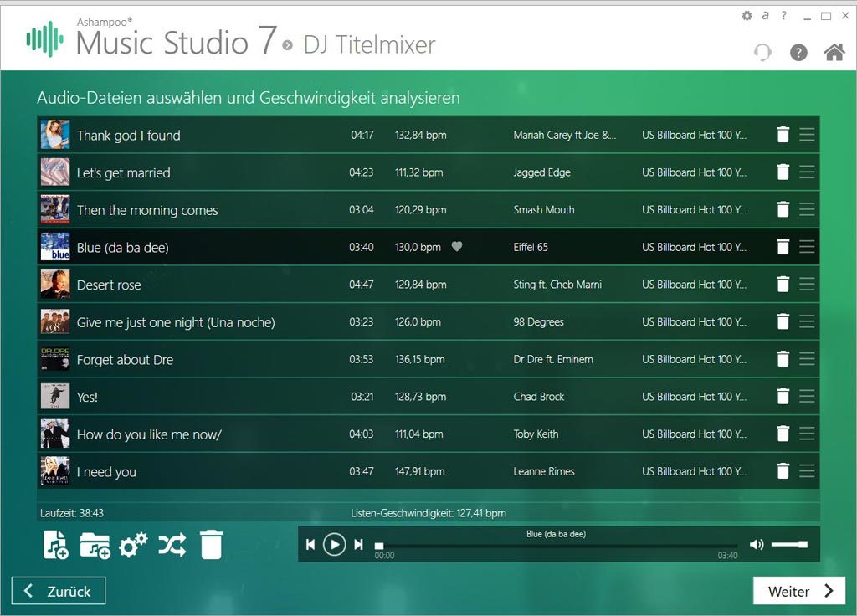
Task: Open the gears settings icon in toolbar
Action: [x=133, y=545]
